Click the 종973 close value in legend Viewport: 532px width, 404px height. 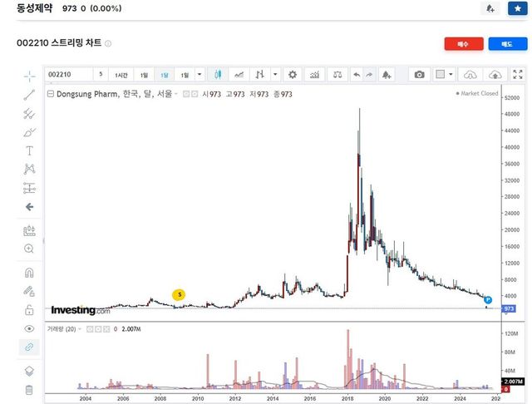click(x=283, y=94)
